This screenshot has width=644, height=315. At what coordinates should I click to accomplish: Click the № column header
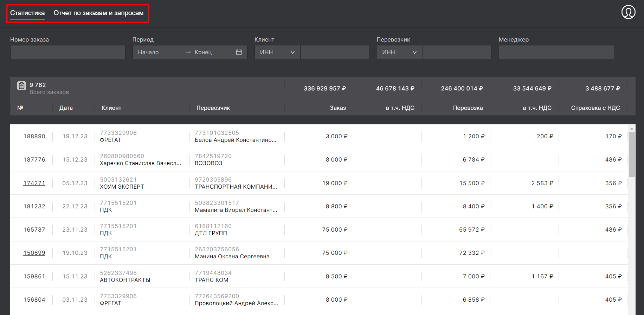[20, 108]
